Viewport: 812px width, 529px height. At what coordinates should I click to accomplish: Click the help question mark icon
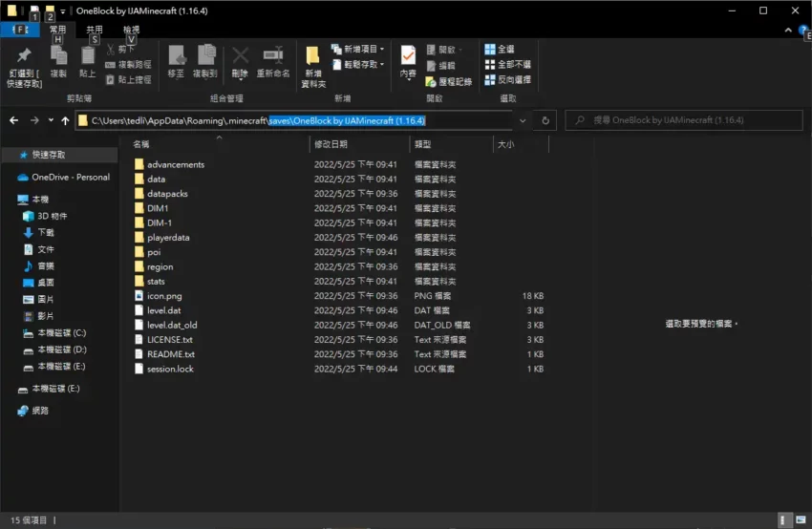pyautogui.click(x=802, y=30)
